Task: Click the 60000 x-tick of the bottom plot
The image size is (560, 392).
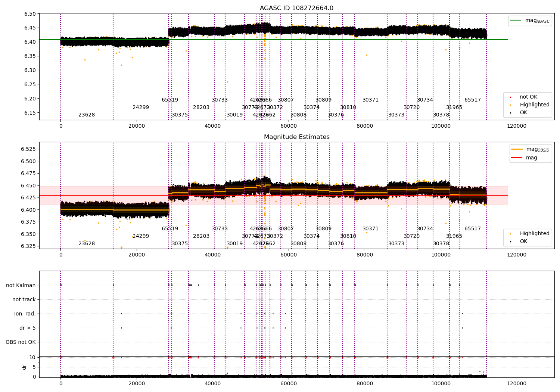Action: pyautogui.click(x=289, y=383)
